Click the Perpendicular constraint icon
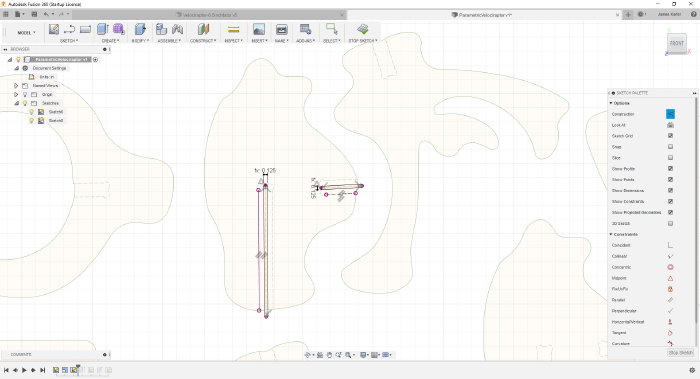The image size is (700, 379). pos(670,311)
